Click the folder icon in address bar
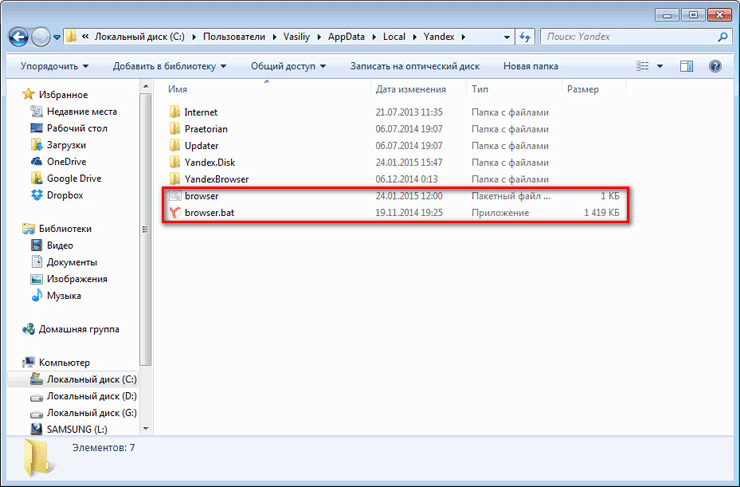740x487 pixels. click(71, 37)
